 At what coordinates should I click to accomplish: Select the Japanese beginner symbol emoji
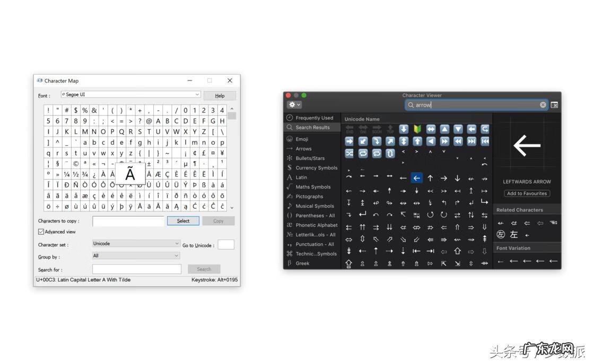417,129
